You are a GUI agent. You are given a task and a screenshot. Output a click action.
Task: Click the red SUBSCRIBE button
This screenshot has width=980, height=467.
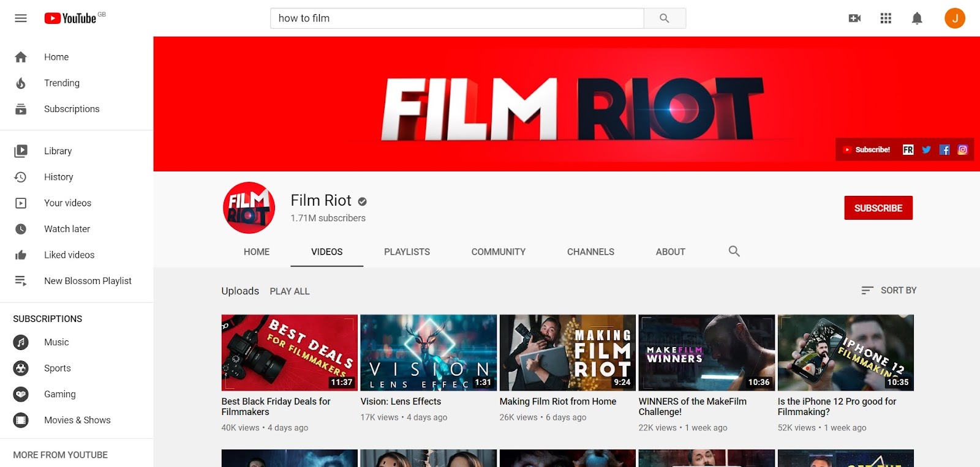point(878,208)
